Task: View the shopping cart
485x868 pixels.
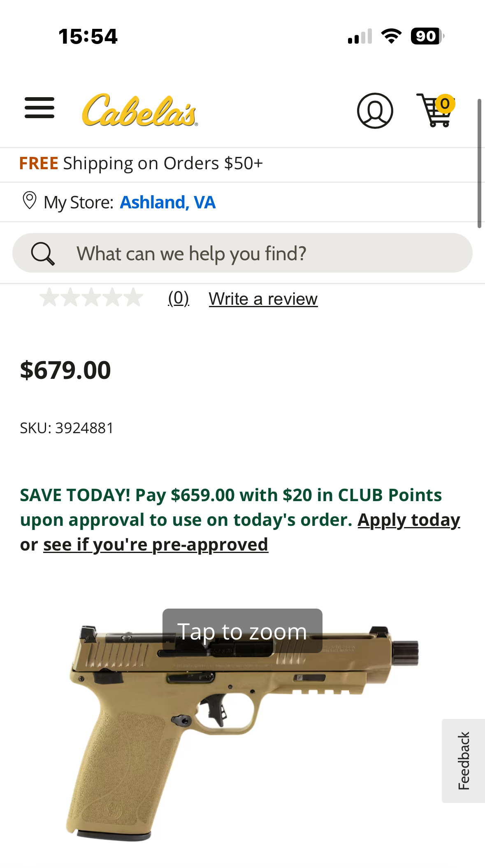Action: (435, 110)
